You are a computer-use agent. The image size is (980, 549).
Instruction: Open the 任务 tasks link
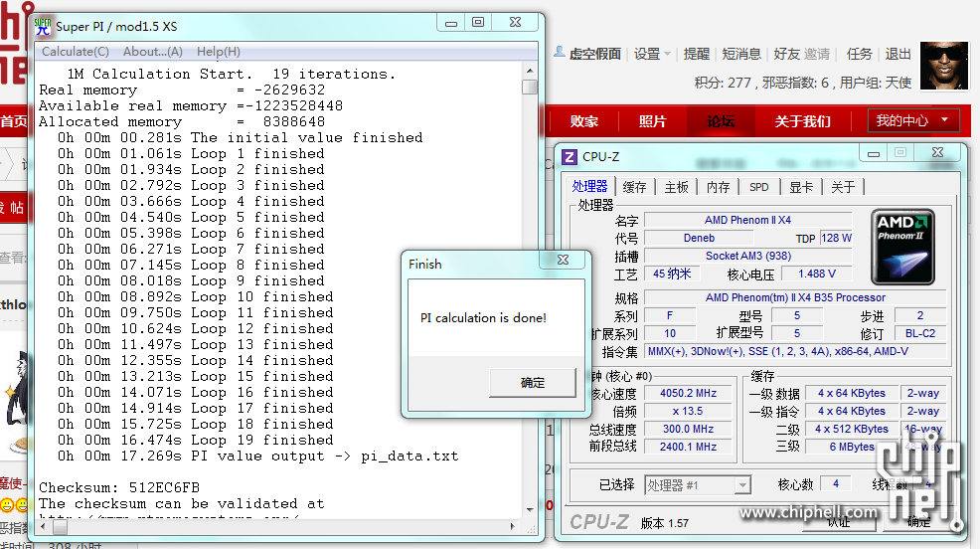tap(859, 54)
